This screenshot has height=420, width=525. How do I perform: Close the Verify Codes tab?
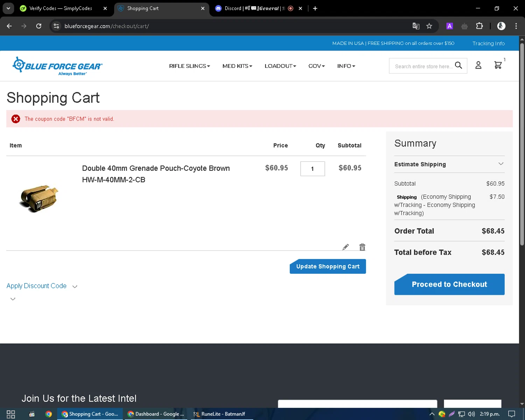tap(105, 8)
